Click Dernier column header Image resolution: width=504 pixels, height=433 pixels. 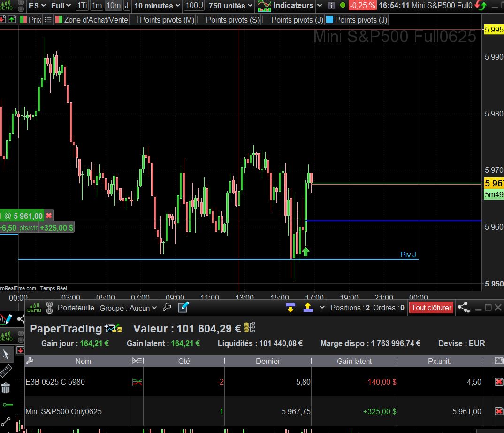pyautogui.click(x=268, y=361)
